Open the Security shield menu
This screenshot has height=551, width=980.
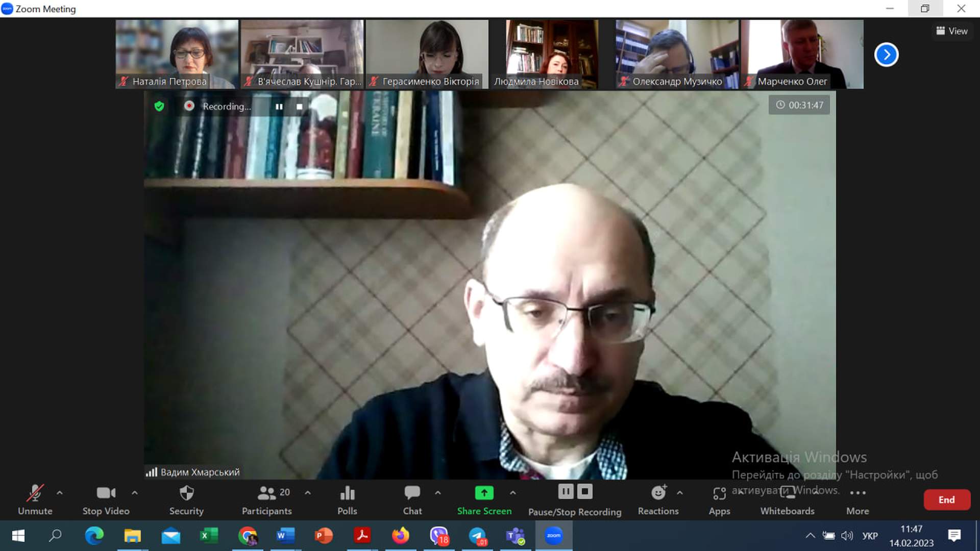[x=186, y=499]
